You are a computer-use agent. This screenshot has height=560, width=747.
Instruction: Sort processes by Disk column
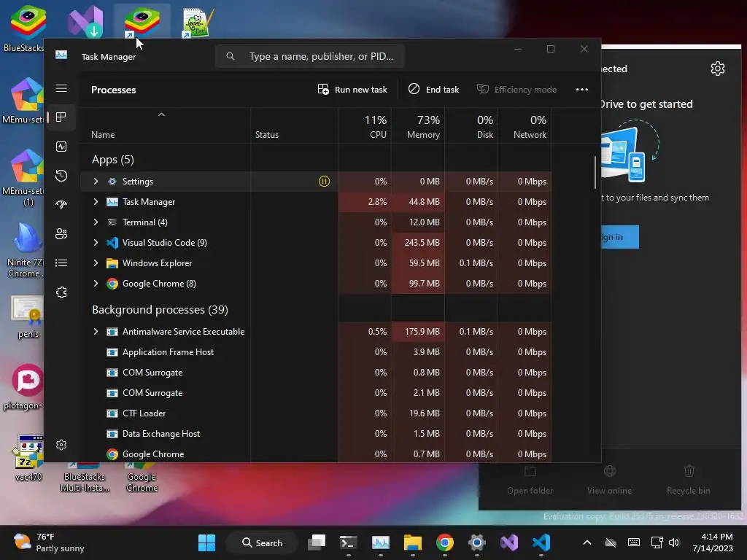pyautogui.click(x=471, y=127)
